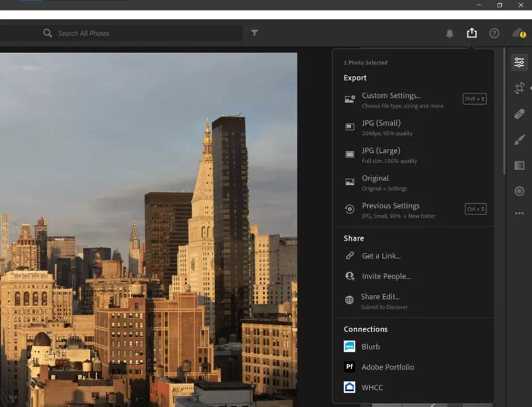Viewport: 532px width, 407px height.
Task: Select the Brush tool
Action: pos(519,139)
